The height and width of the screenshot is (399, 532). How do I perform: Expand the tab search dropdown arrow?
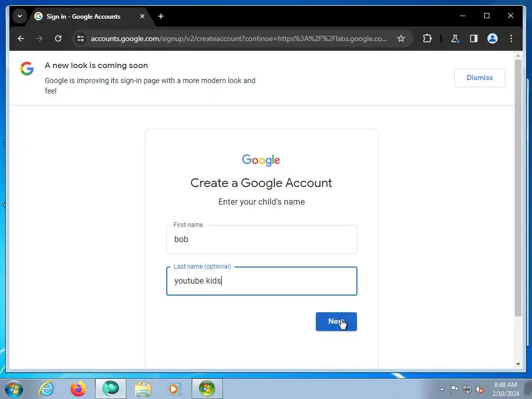20,16
